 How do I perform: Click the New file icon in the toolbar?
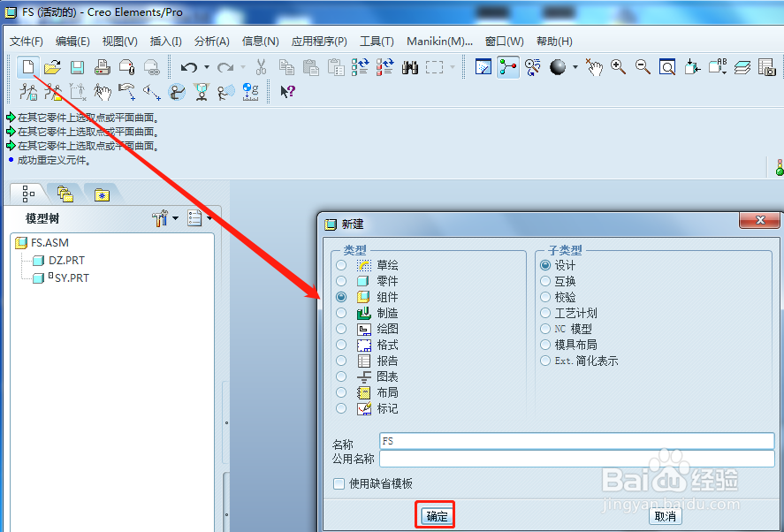(x=28, y=67)
